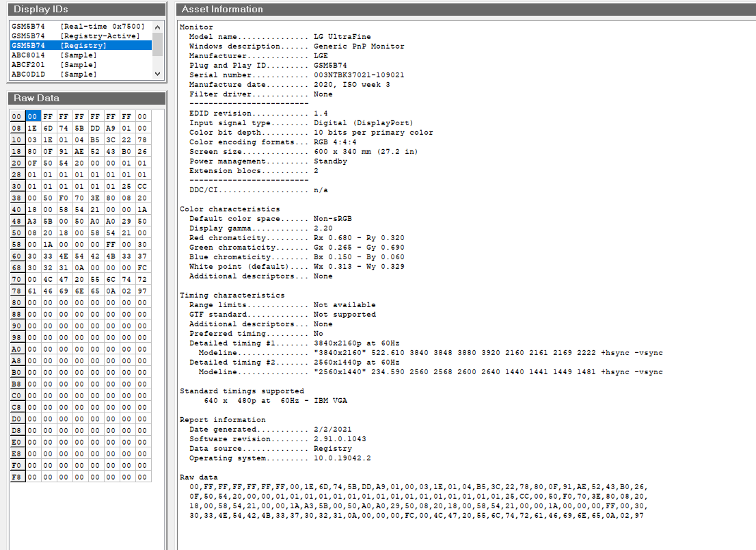Click row offset label A0 in Raw Data

coord(17,350)
